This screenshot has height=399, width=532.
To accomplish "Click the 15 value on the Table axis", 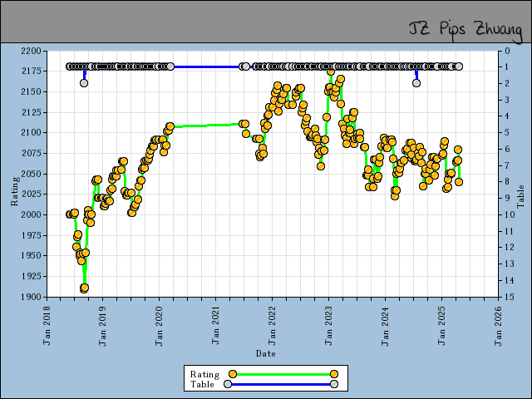I will [x=510, y=297].
